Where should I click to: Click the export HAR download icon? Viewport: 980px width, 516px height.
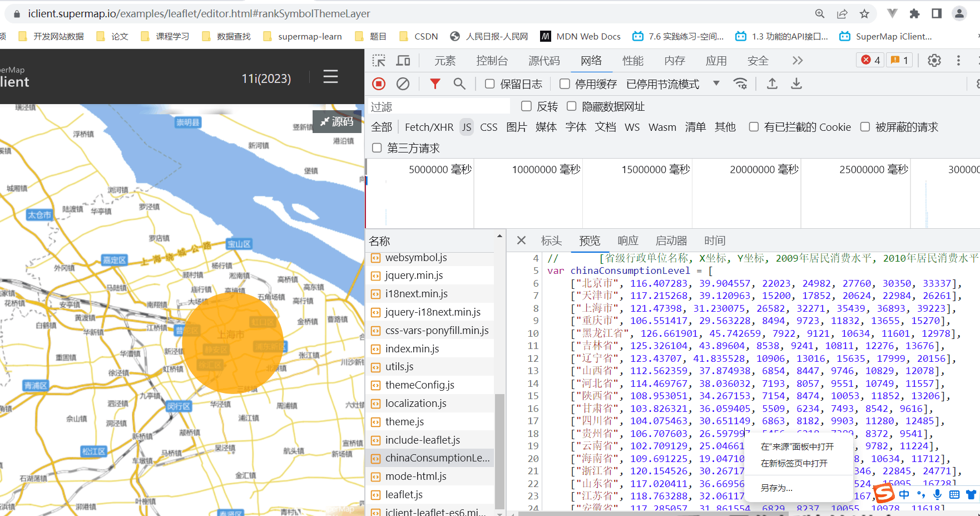coord(796,83)
